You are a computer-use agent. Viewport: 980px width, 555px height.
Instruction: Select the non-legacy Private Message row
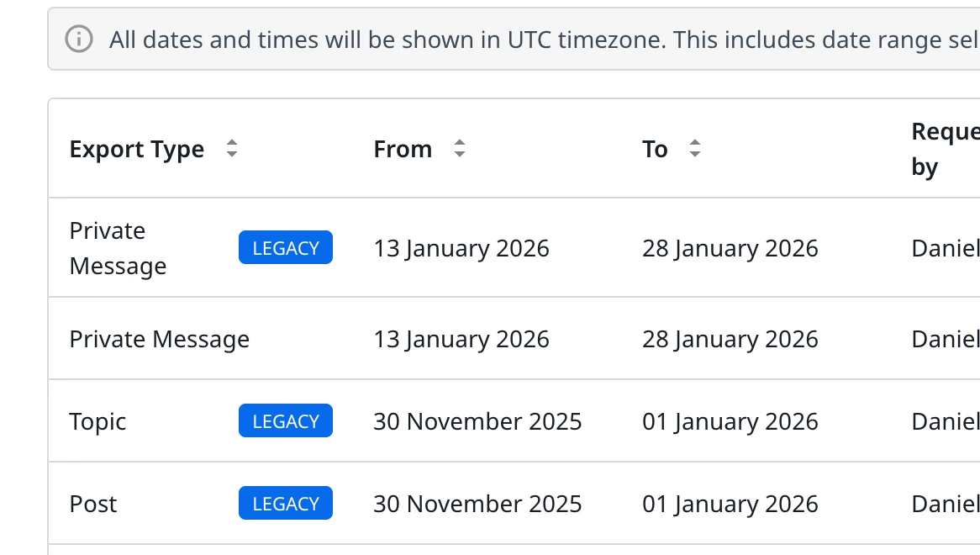(x=514, y=339)
